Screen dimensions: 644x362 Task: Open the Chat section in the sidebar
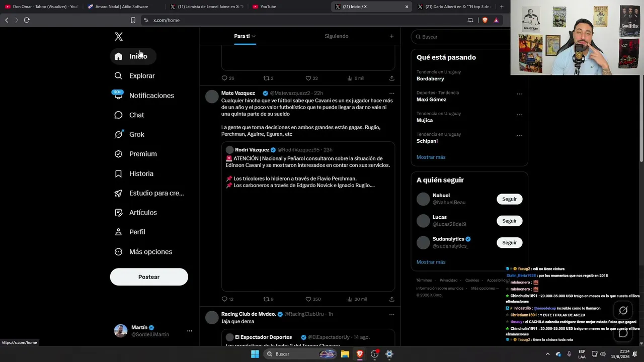pyautogui.click(x=129, y=115)
